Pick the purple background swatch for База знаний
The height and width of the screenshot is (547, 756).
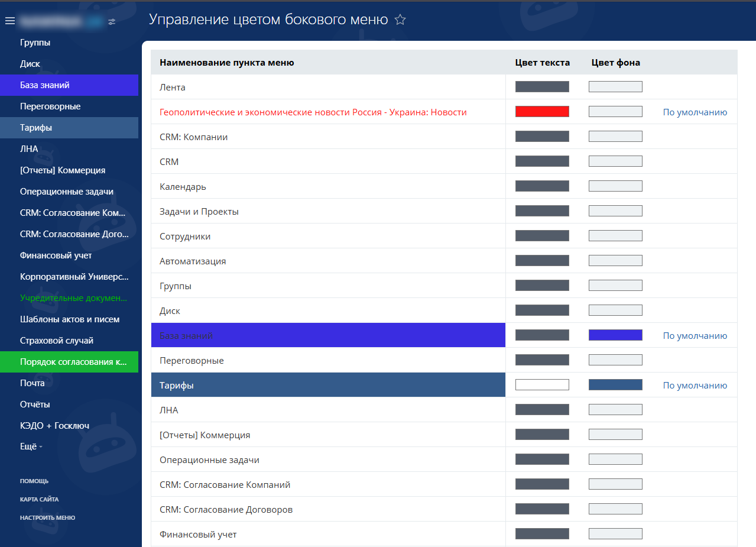615,335
